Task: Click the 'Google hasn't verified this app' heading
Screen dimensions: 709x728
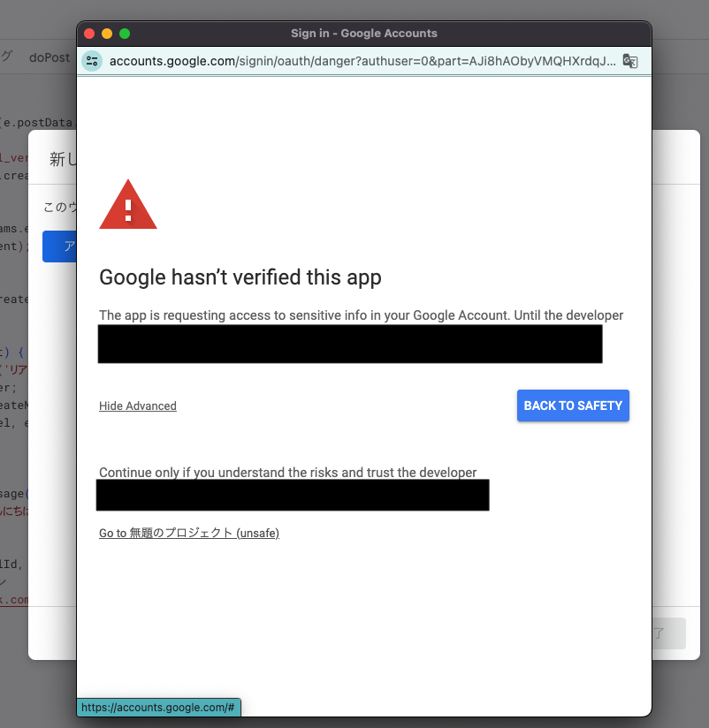Action: click(x=240, y=277)
